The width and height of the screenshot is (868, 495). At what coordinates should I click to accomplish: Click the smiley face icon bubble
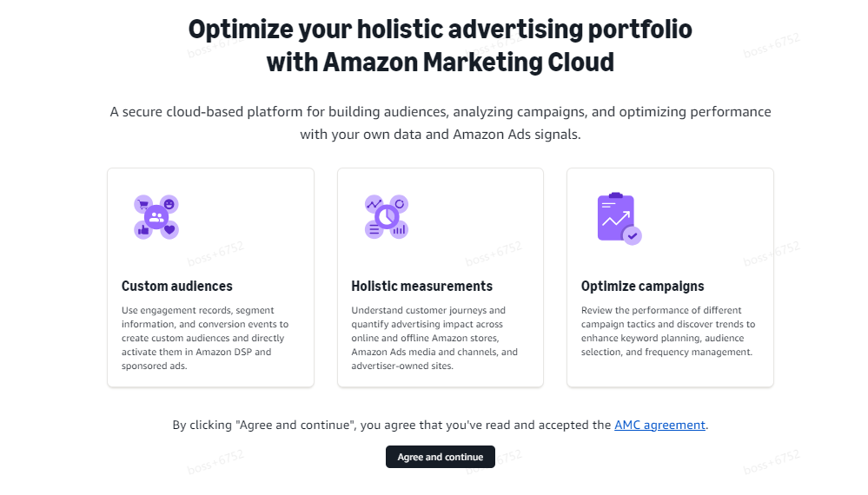(x=169, y=204)
